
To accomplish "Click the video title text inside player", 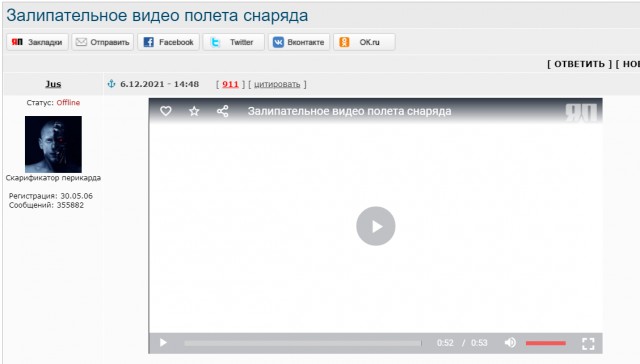I will pyautogui.click(x=349, y=111).
